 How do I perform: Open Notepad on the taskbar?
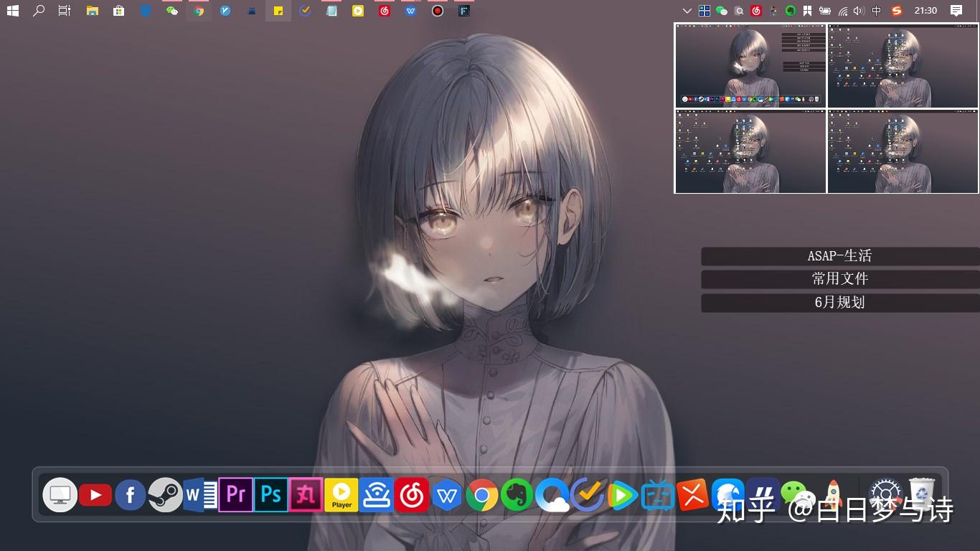(331, 11)
